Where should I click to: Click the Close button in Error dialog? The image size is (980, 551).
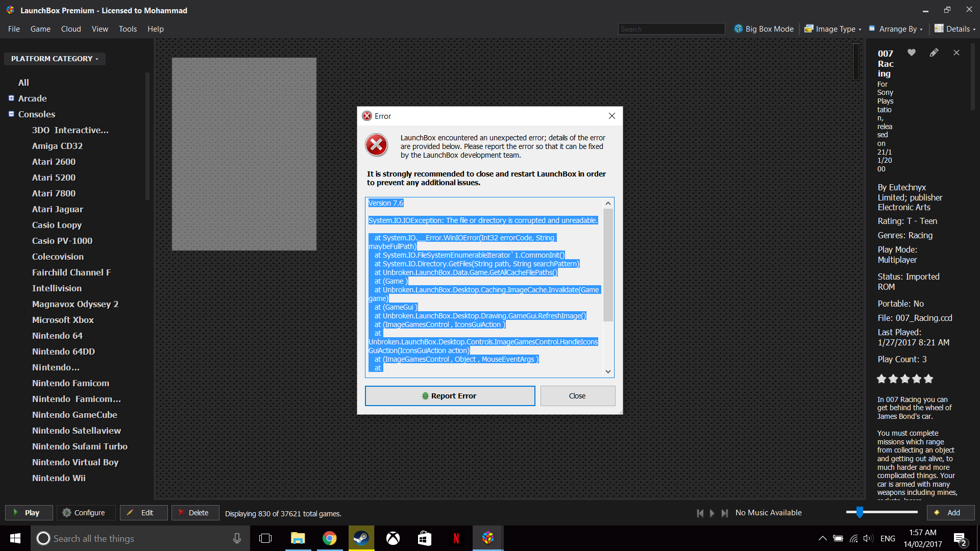tap(577, 396)
